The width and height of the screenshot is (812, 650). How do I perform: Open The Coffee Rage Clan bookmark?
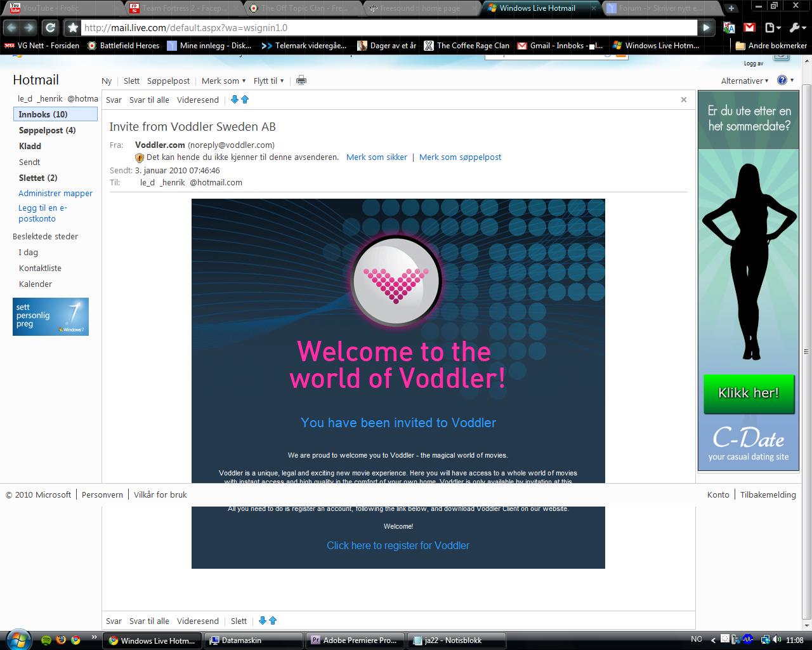(x=466, y=46)
